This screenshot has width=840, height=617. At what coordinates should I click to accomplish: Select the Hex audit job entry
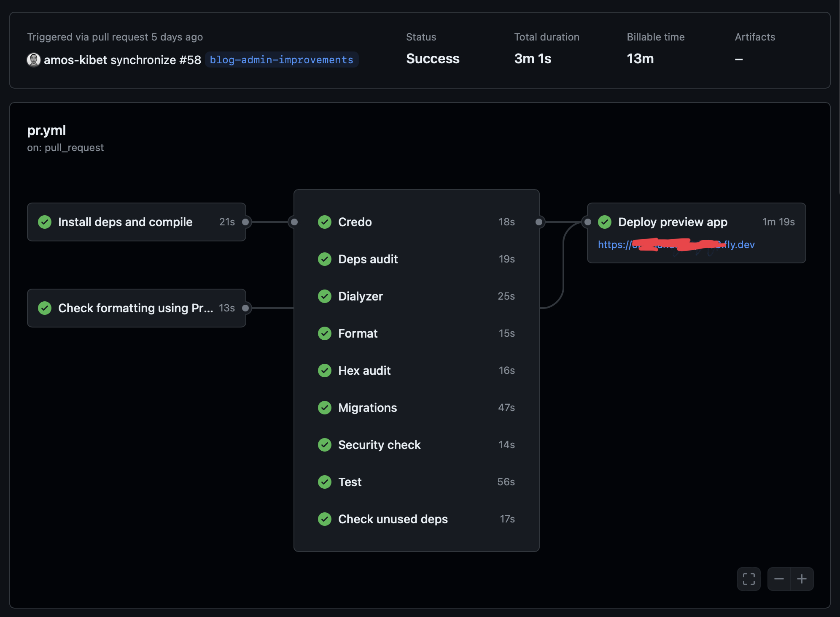click(x=364, y=371)
